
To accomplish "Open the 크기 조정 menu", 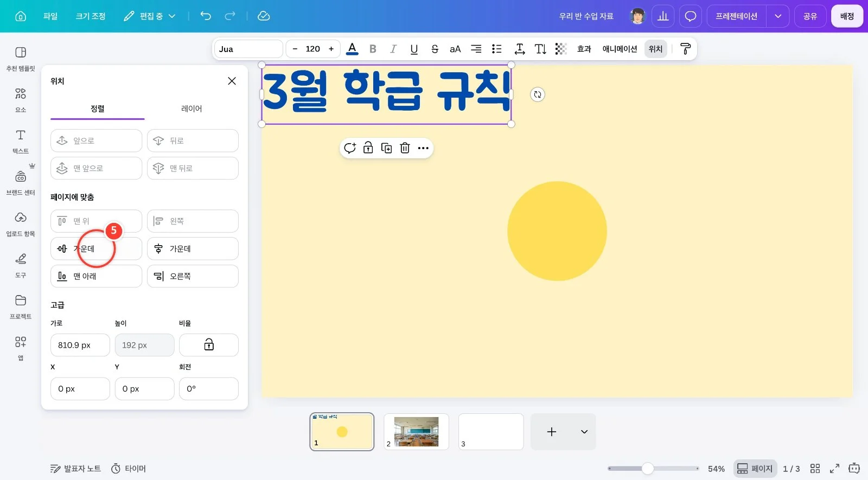I will 91,16.
